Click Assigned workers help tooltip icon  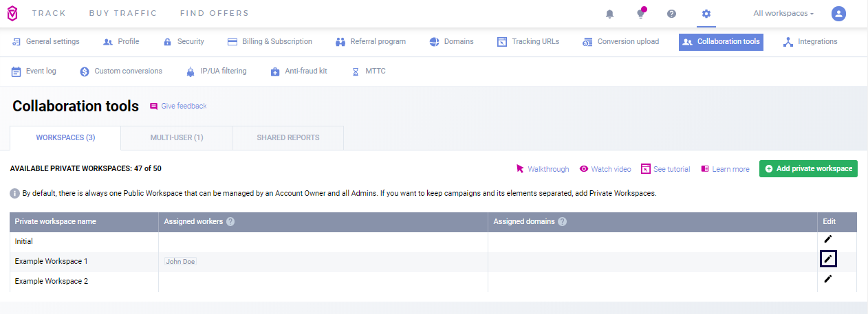tap(230, 222)
